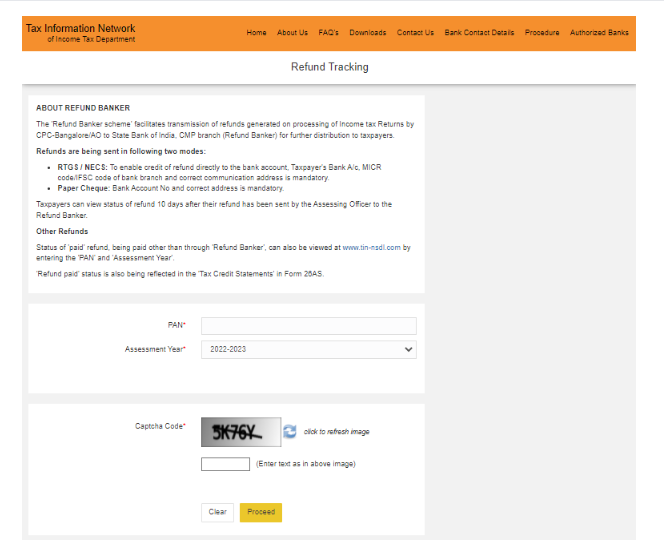Select Contact Us in header
664x551 pixels.
415,33
